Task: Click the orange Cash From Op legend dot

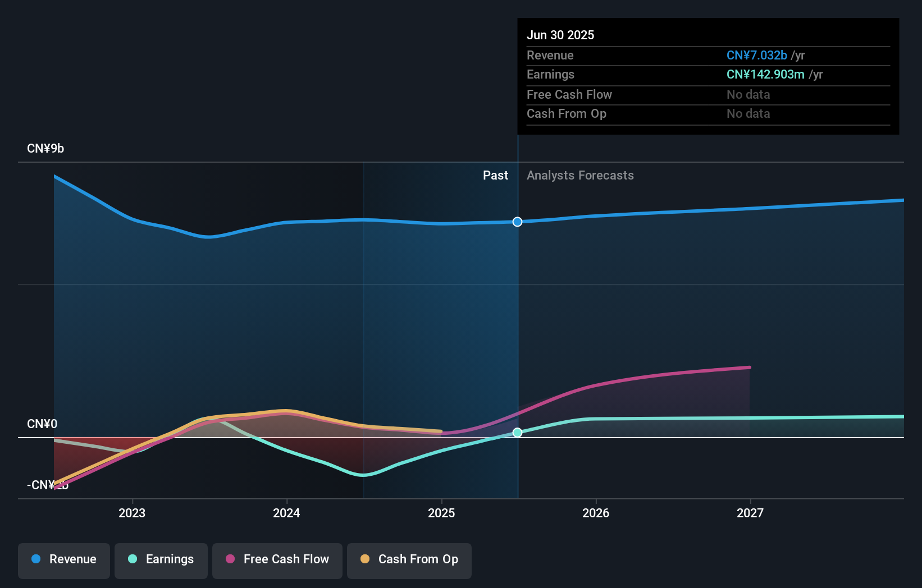Action: point(365,559)
